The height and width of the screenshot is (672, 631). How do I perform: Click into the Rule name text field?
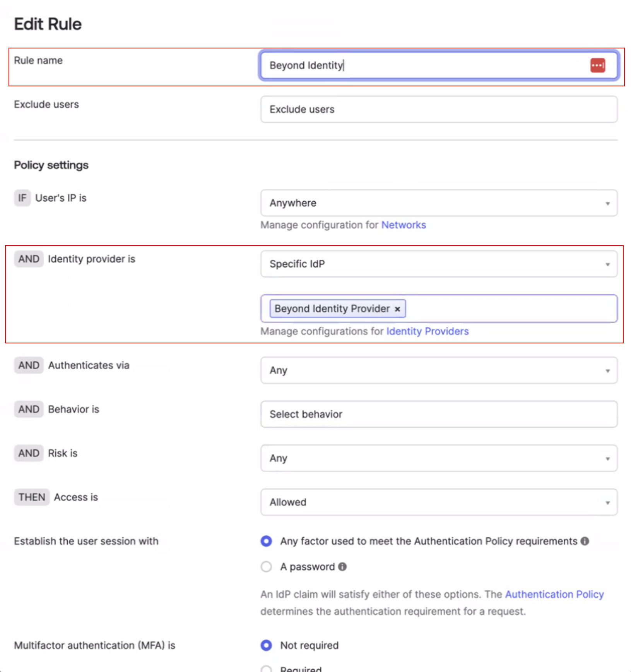click(439, 65)
